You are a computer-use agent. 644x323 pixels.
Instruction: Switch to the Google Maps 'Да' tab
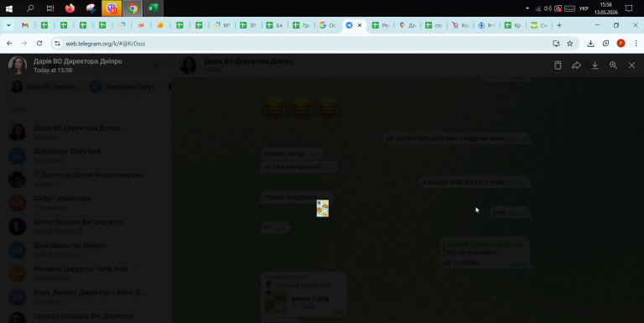pyautogui.click(x=407, y=25)
